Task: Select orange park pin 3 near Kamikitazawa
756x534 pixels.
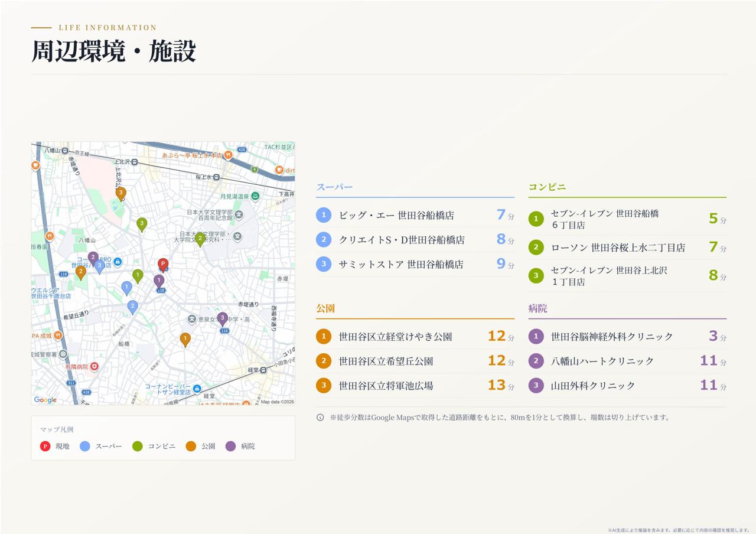Action: pyautogui.click(x=121, y=193)
